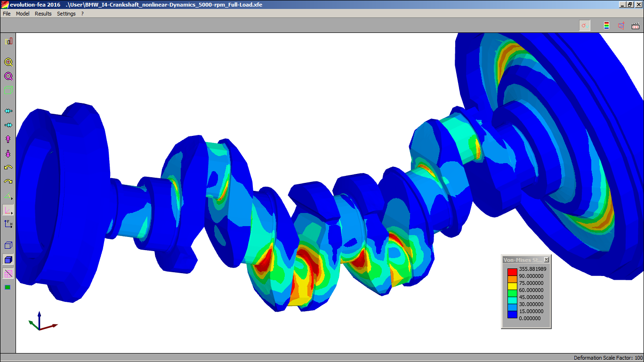Image resolution: width=644 pixels, height=362 pixels.
Task: Open the ? help menu
Action: point(82,14)
